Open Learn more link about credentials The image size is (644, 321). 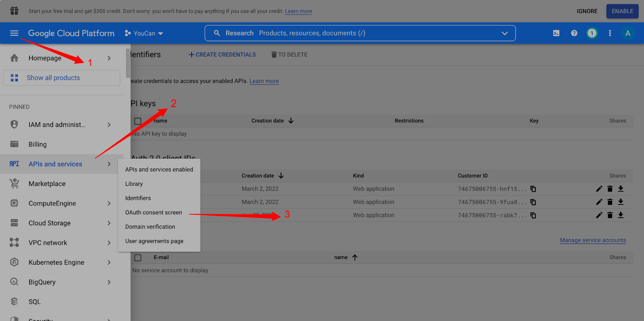pyautogui.click(x=264, y=81)
